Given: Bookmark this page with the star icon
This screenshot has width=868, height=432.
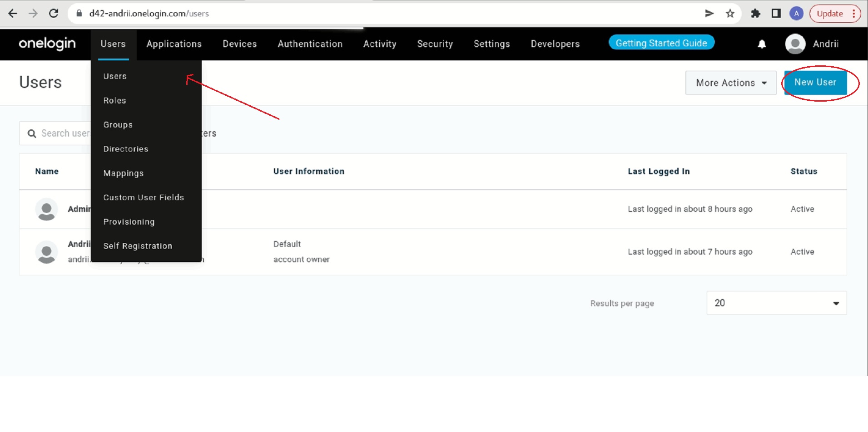Looking at the screenshot, I should pyautogui.click(x=730, y=14).
